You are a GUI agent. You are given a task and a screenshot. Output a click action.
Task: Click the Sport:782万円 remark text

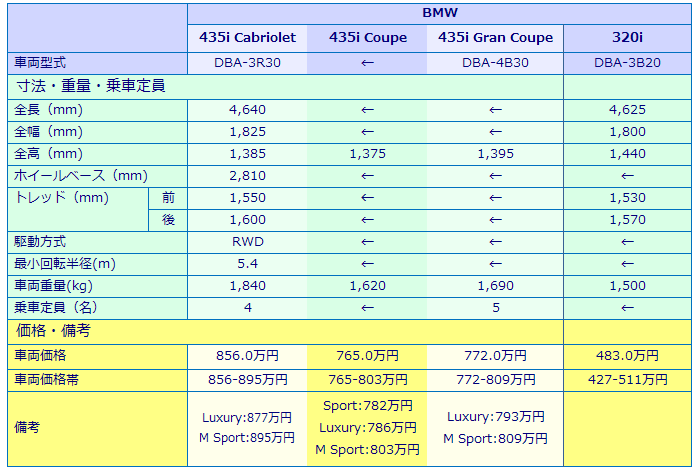[x=367, y=406]
